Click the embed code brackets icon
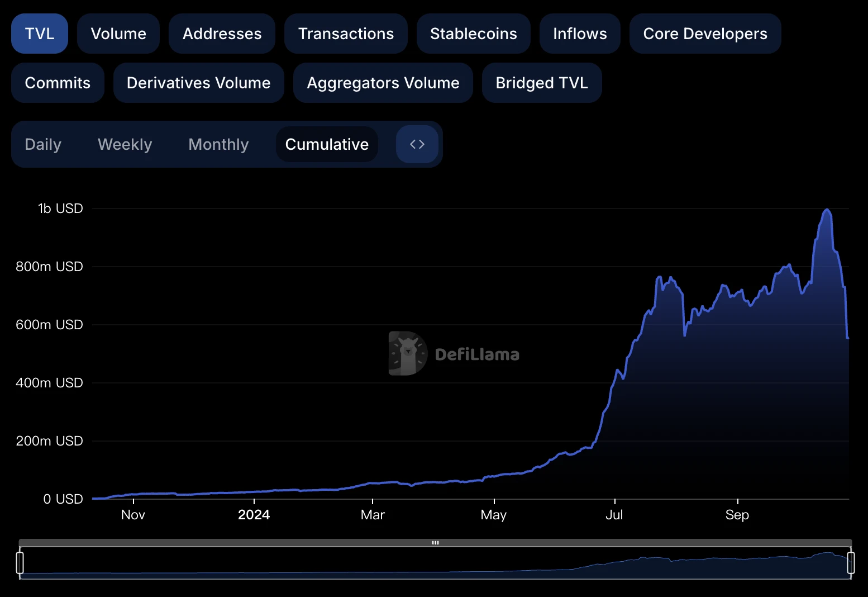This screenshot has height=597, width=868. [x=417, y=144]
